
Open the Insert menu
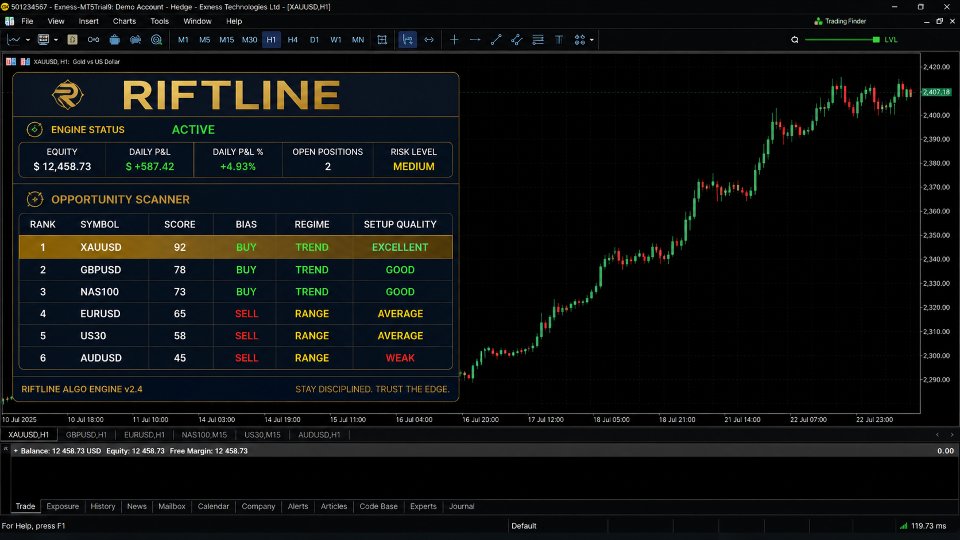point(88,21)
